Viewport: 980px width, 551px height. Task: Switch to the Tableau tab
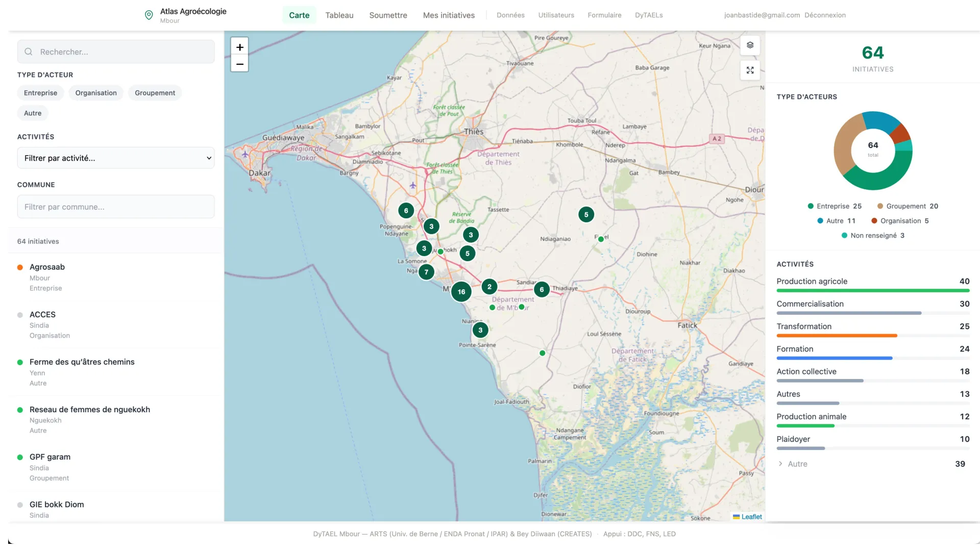click(x=339, y=15)
